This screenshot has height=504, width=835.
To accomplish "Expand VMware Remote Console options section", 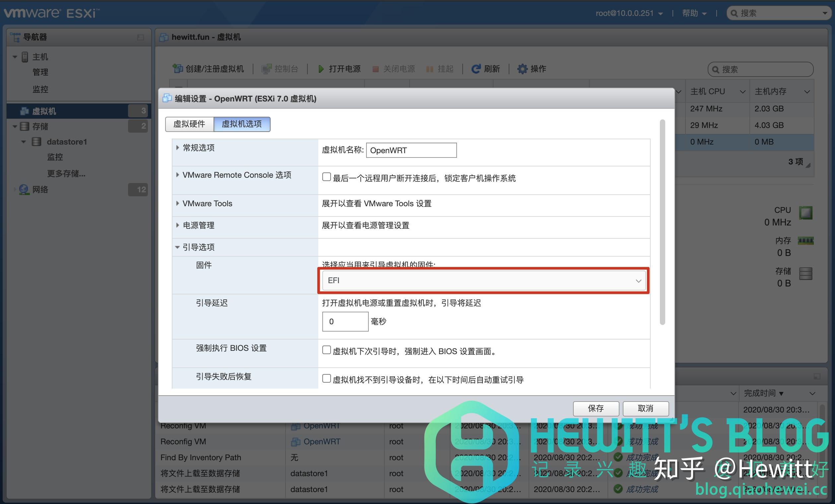I will click(177, 175).
